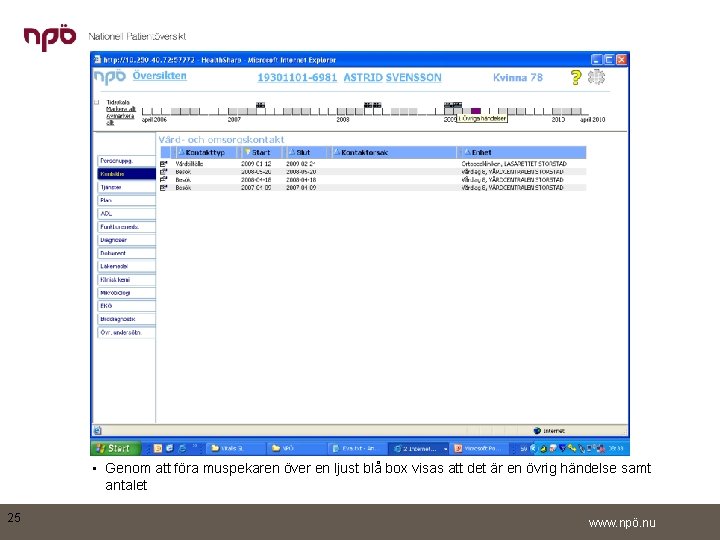Click the Avmarkera allt link
The image size is (720, 540).
pos(120,119)
